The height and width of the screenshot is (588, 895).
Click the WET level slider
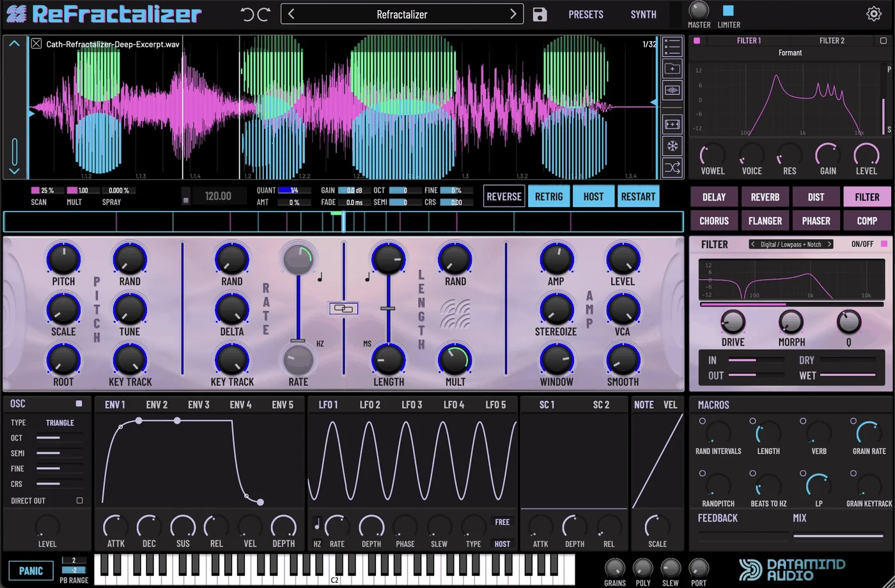point(848,375)
